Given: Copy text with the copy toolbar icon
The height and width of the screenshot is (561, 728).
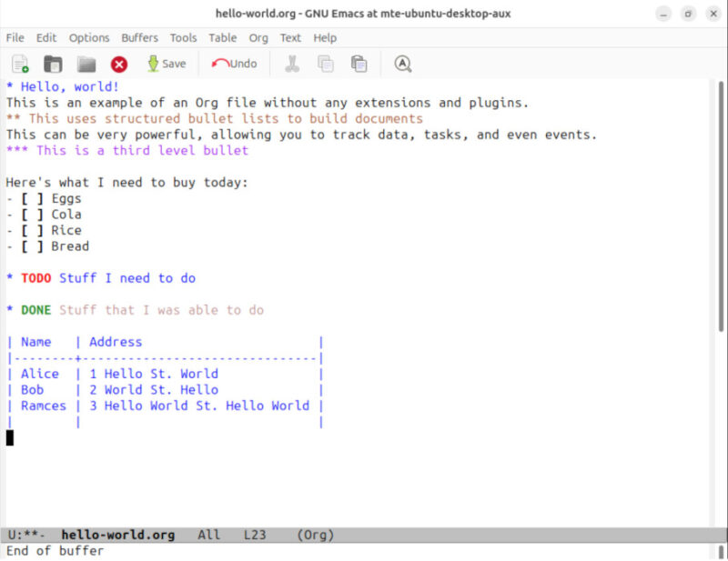Looking at the screenshot, I should click(324, 64).
